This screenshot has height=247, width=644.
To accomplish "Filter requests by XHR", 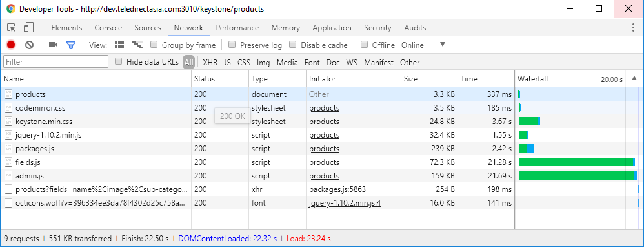I will tap(210, 63).
